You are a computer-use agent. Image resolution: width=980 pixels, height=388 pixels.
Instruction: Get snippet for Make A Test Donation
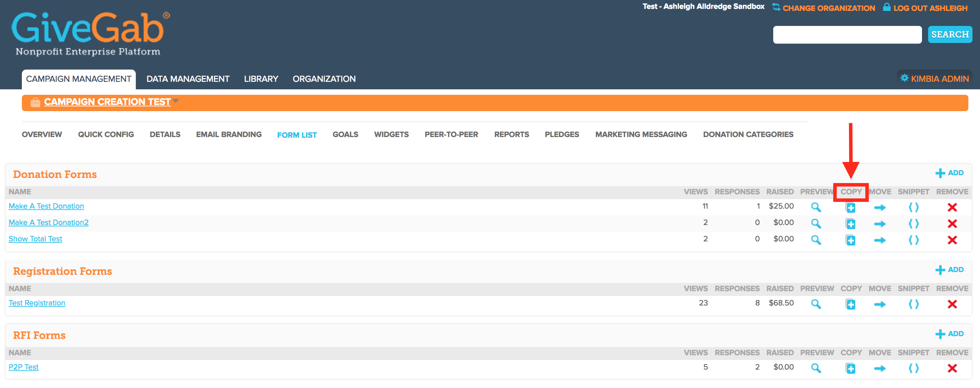click(x=913, y=207)
